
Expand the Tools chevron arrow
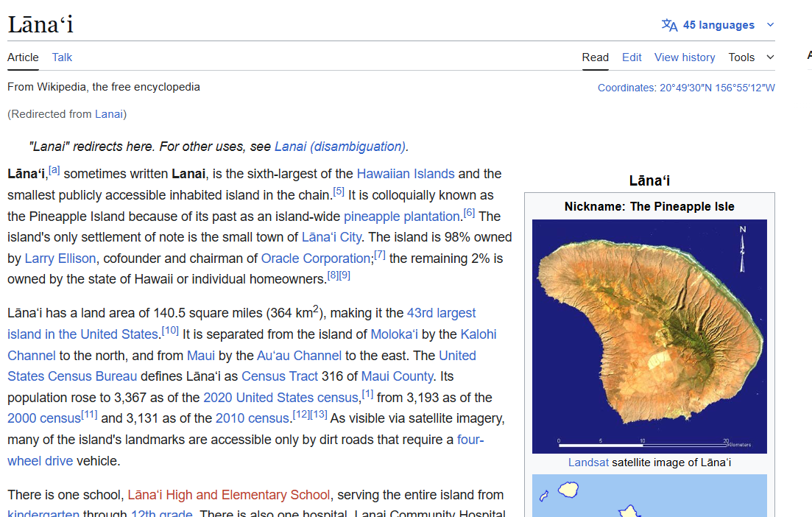(770, 57)
